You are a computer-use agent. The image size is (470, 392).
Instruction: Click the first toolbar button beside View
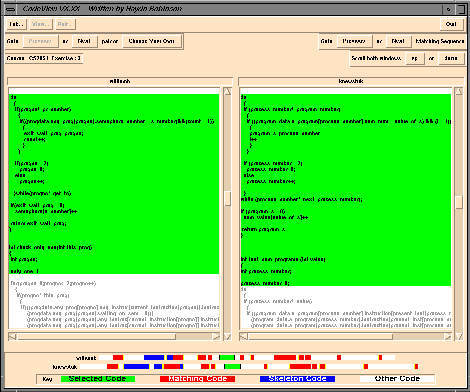tap(16, 24)
